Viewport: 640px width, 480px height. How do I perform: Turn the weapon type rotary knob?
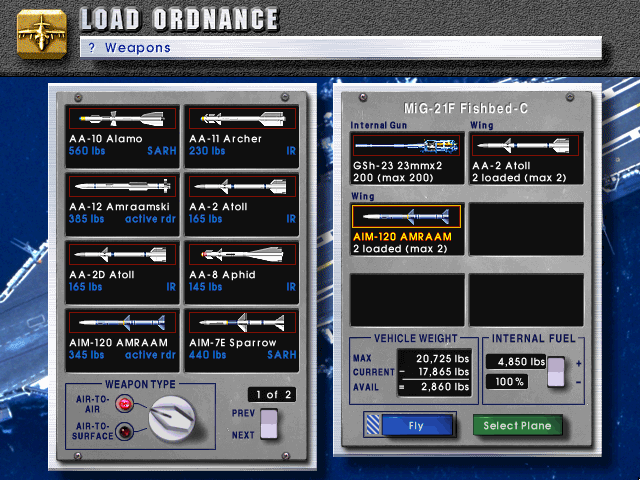pos(171,419)
